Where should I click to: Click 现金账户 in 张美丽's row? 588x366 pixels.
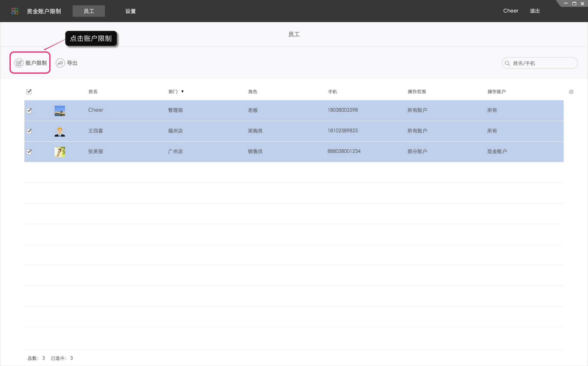(x=497, y=152)
